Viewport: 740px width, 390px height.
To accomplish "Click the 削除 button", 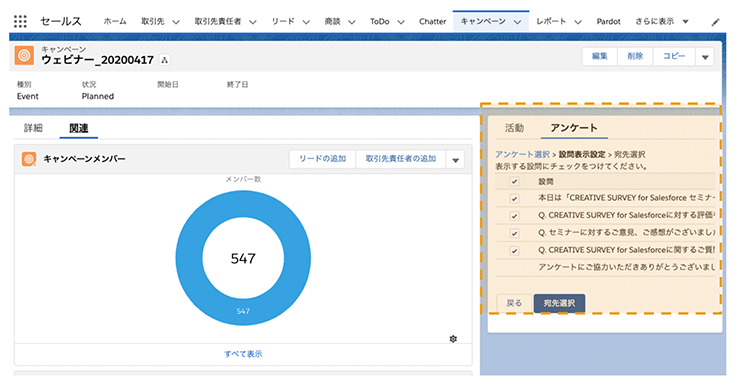I will [x=635, y=56].
